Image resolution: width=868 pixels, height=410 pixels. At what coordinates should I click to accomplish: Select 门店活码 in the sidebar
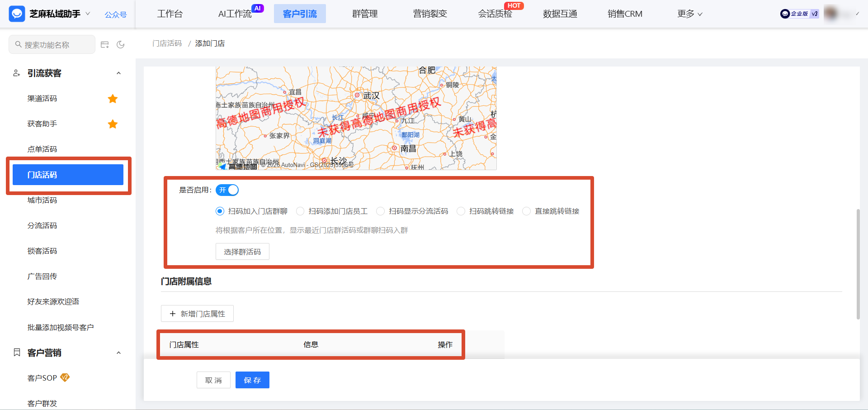click(x=68, y=175)
